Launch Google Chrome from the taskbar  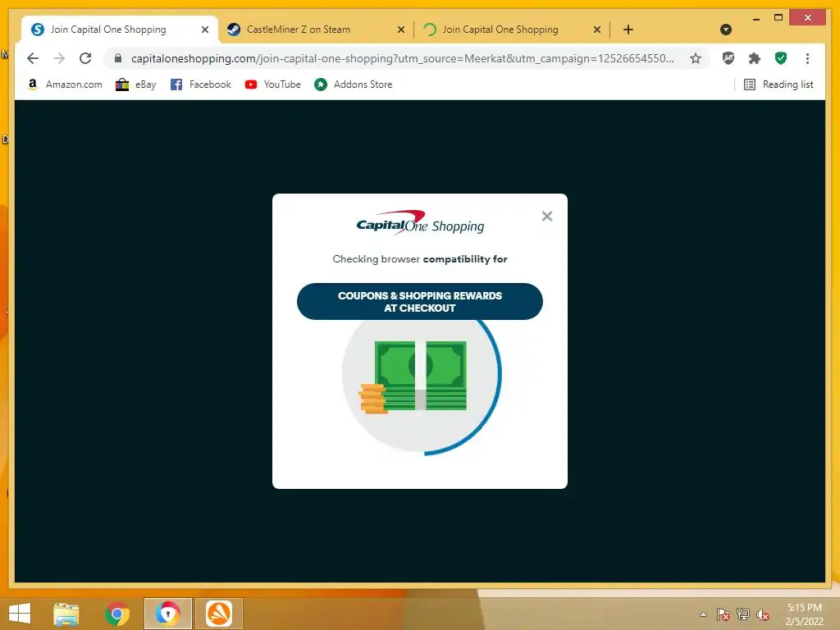pos(117,614)
